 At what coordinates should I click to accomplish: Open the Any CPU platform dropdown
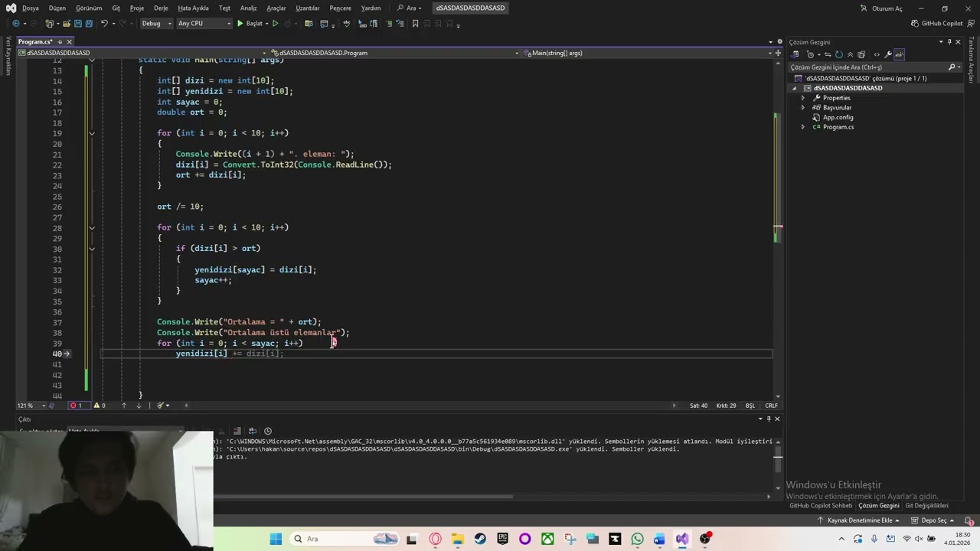(x=204, y=24)
